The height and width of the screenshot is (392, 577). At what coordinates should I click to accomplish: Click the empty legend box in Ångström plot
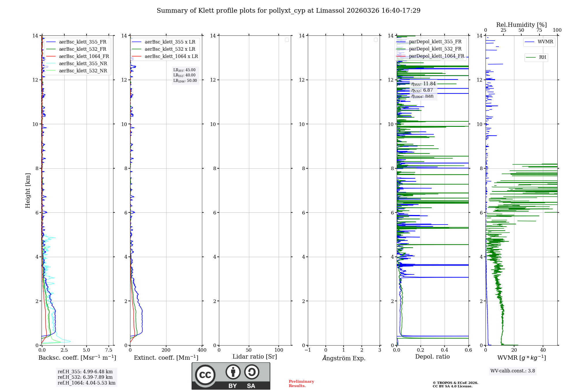pyautogui.click(x=376, y=40)
